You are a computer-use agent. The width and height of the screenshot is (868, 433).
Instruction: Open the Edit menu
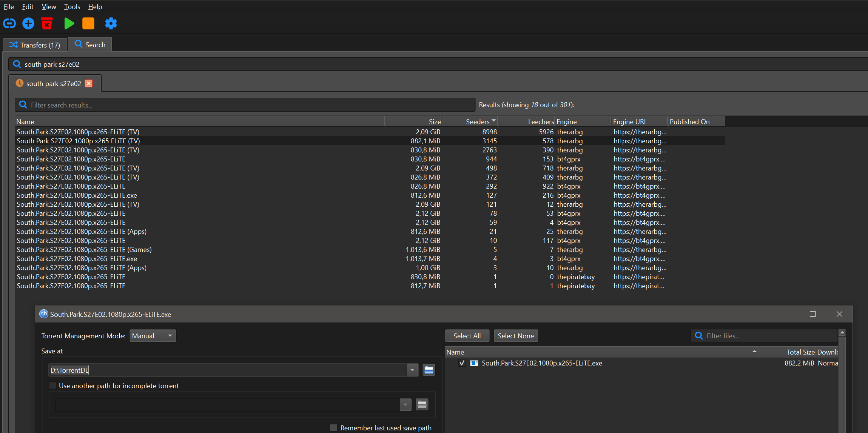[28, 7]
